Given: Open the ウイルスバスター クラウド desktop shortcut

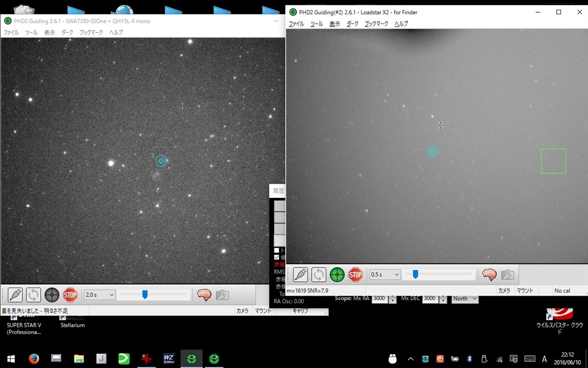Looking at the screenshot, I should coord(559,321).
